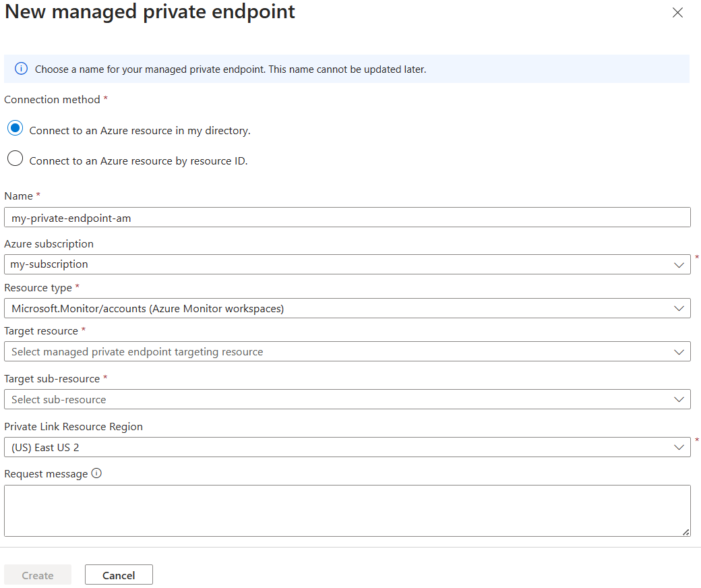Click the resize handle of Request message box
This screenshot has width=701, height=588.
click(685, 531)
